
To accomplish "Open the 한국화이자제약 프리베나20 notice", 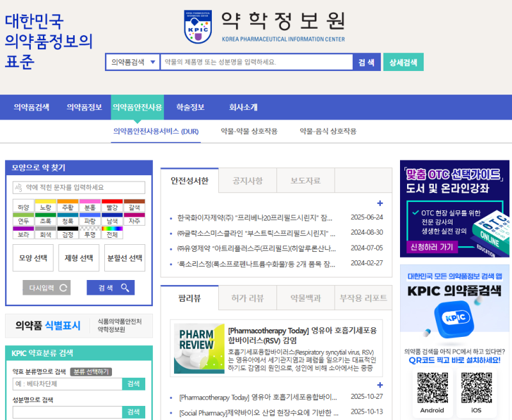I will click(255, 217).
